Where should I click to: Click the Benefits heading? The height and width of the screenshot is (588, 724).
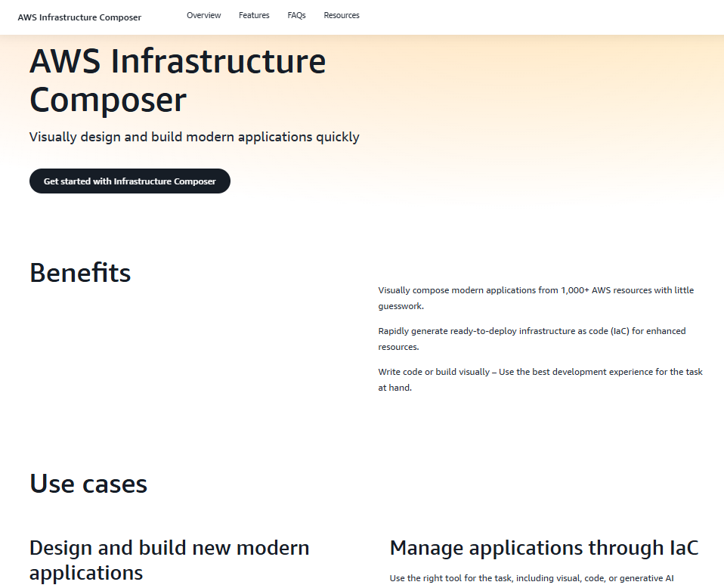click(80, 273)
